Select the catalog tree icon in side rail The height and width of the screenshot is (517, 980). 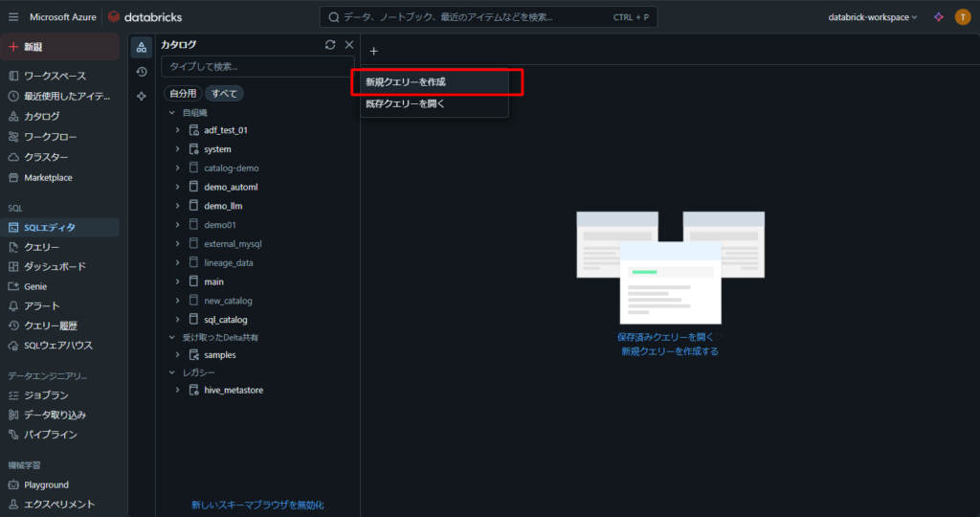[x=142, y=48]
